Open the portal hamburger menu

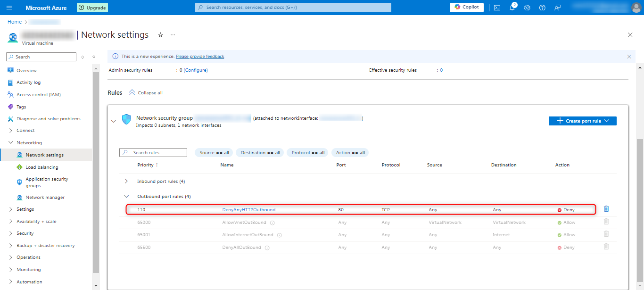pos(9,8)
